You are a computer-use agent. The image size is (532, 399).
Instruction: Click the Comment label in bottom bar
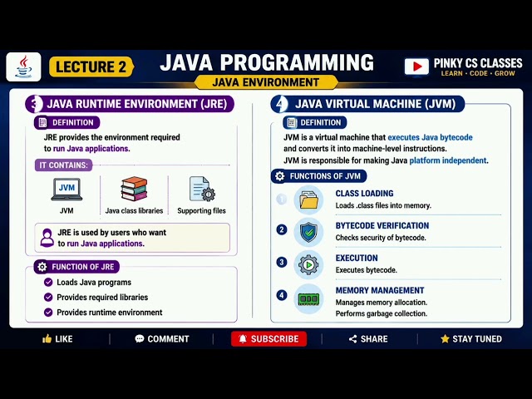click(x=168, y=339)
